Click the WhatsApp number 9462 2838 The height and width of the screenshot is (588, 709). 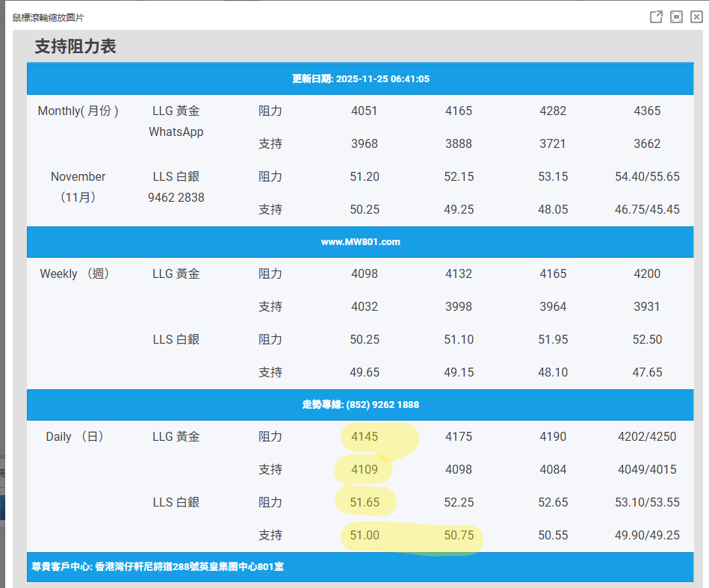click(176, 198)
